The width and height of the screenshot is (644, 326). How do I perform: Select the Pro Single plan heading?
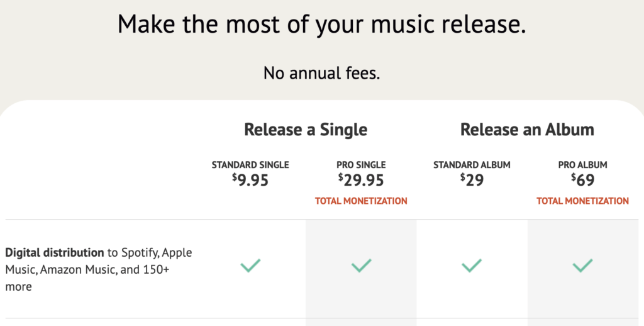(x=362, y=165)
